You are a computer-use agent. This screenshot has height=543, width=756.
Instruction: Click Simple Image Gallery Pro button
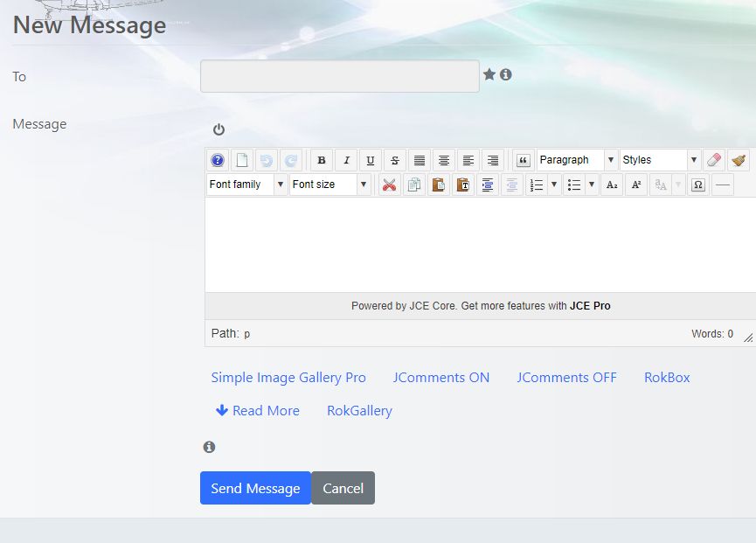coord(288,377)
